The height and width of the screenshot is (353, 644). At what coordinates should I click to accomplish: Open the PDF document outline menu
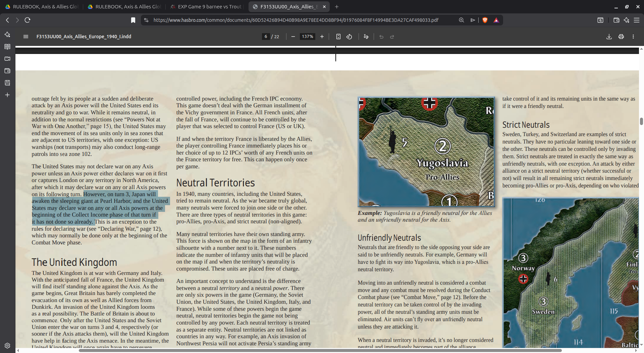pos(25,37)
